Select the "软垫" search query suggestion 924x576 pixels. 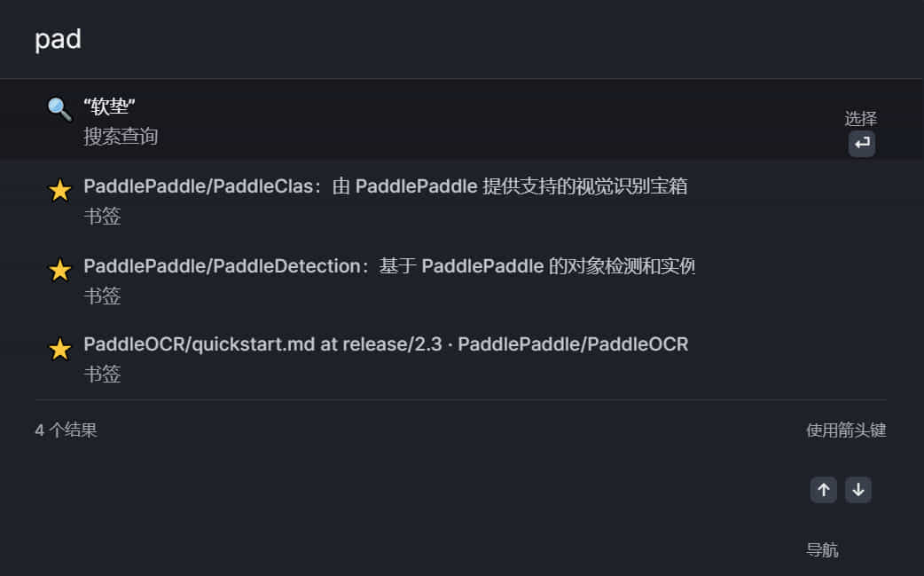pyautogui.click(x=462, y=120)
